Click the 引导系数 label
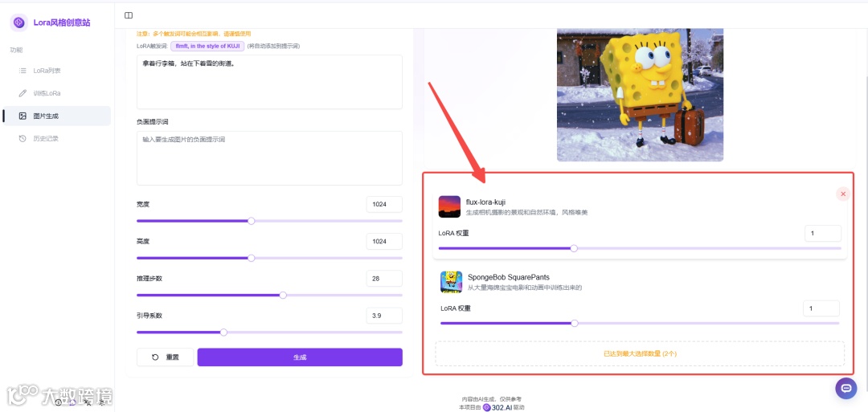 click(x=149, y=316)
